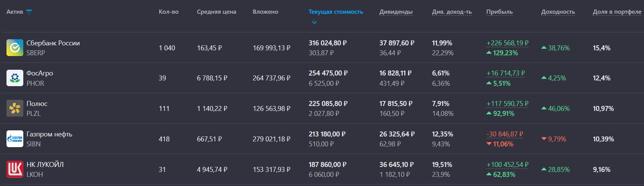
Task: Click profit value +100 452,54 ₽
Action: 507,165
